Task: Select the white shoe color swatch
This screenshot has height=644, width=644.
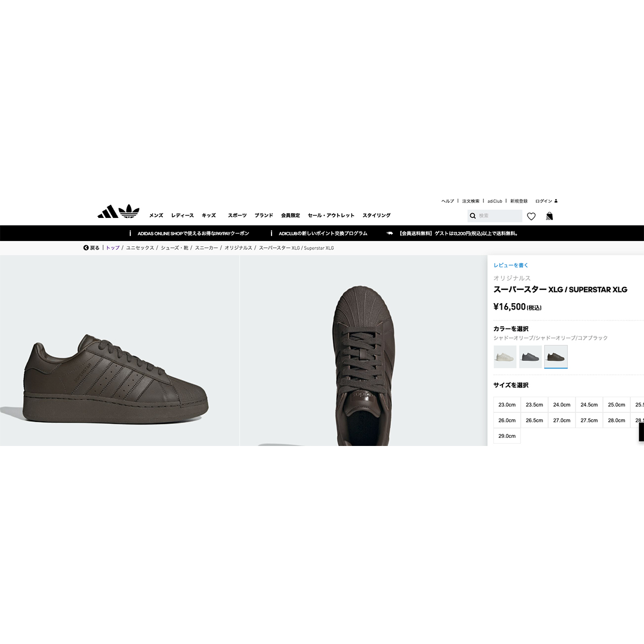Action: point(505,357)
